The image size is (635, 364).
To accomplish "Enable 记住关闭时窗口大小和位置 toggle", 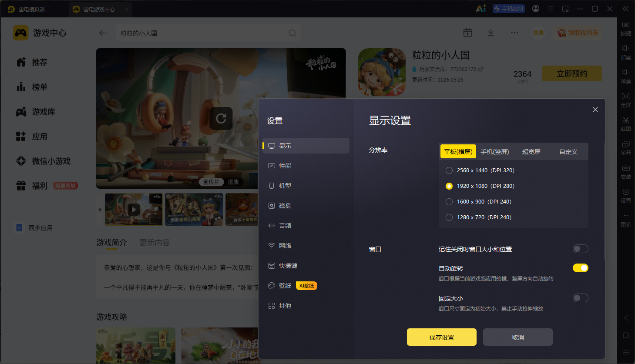I will (x=581, y=249).
